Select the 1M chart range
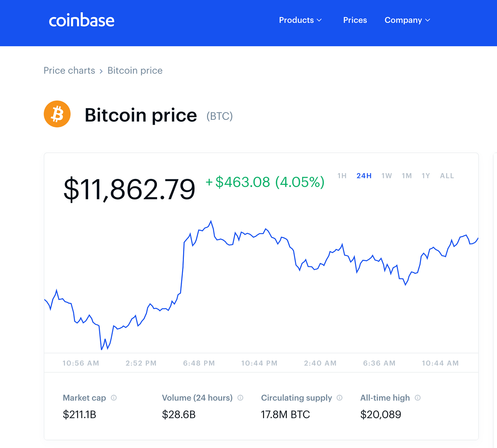 click(x=406, y=176)
